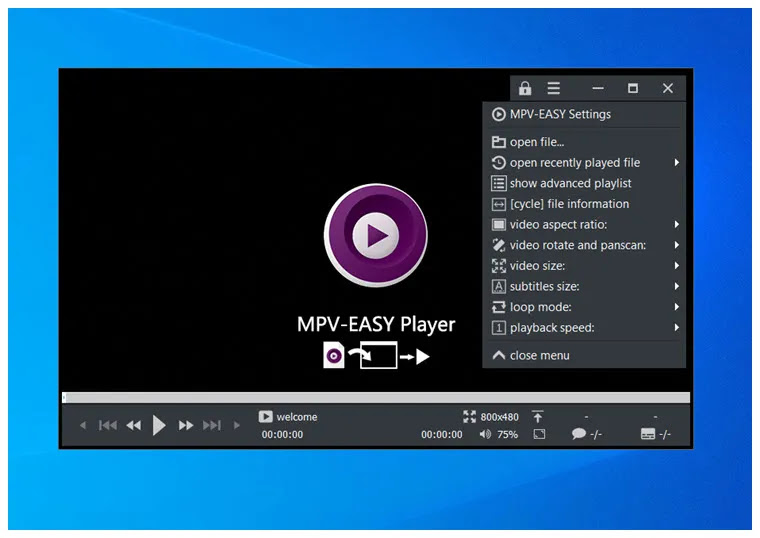This screenshot has width=760, height=538.
Task: Open MPV-EASY Settings
Action: (x=584, y=114)
